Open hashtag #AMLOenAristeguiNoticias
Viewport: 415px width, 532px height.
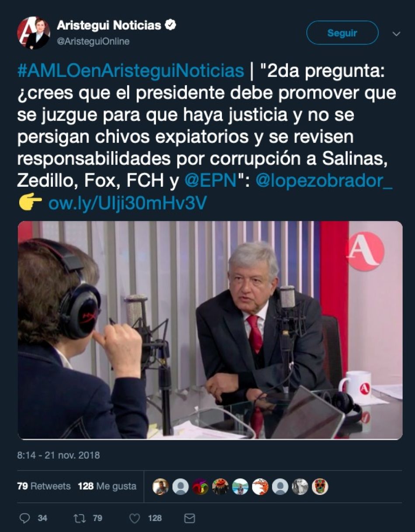pos(130,71)
